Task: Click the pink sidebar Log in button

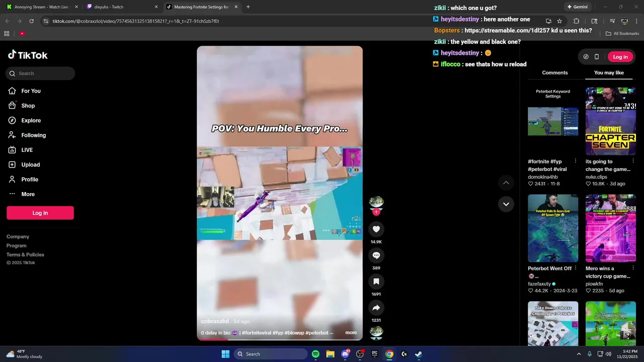Action: point(40,213)
